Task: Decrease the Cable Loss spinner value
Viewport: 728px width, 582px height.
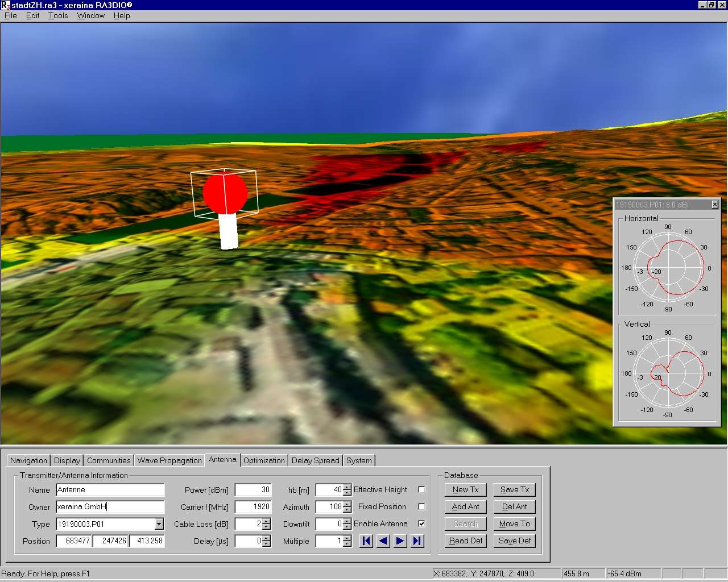Action: pyautogui.click(x=266, y=527)
